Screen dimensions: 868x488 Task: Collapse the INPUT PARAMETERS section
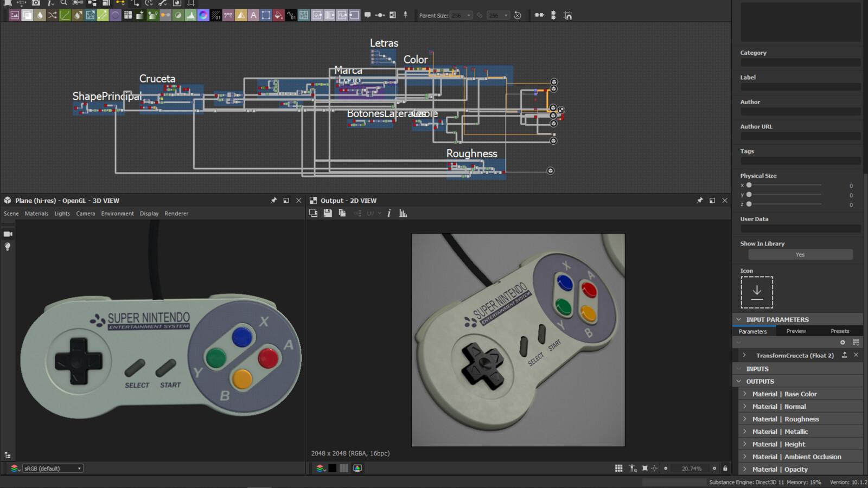point(738,319)
